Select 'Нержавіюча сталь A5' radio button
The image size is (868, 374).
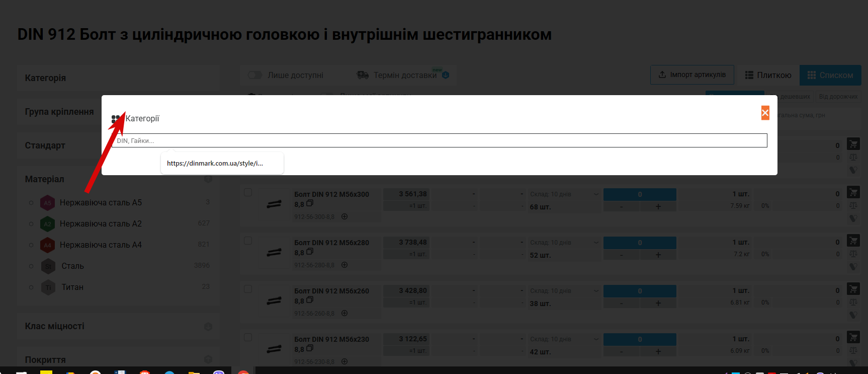31,203
